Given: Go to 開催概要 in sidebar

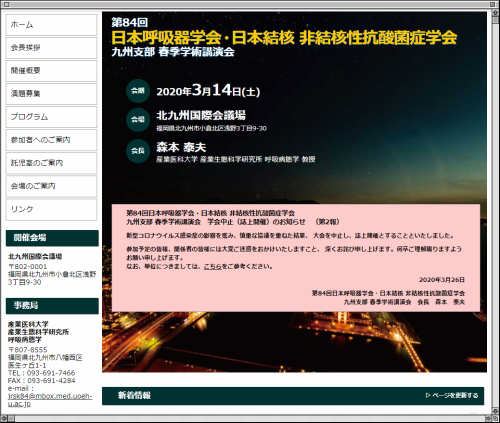Looking at the screenshot, I should [51, 71].
